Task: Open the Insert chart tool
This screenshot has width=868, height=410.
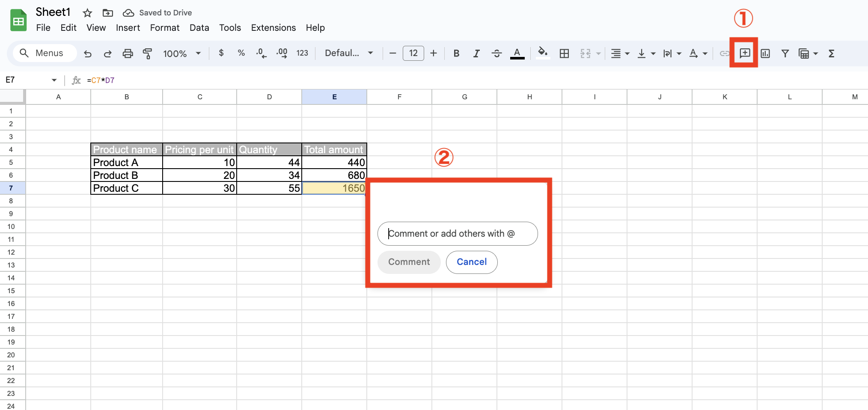Action: click(x=765, y=53)
